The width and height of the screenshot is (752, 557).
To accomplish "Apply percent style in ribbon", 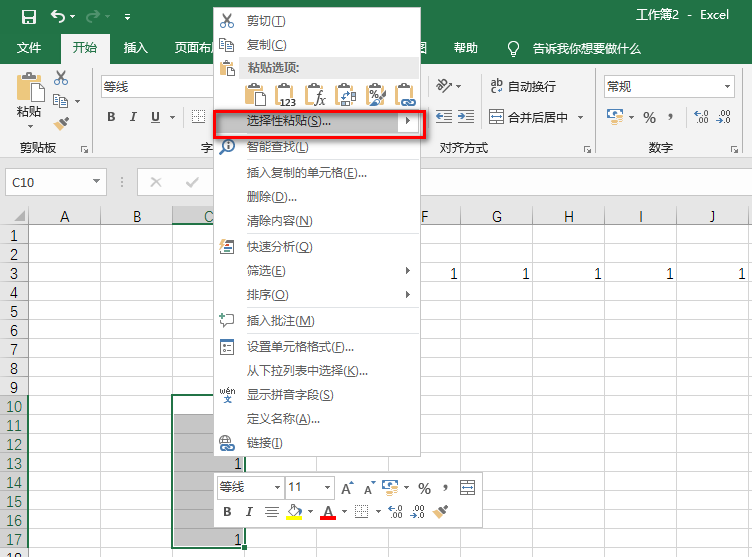I will (x=649, y=118).
